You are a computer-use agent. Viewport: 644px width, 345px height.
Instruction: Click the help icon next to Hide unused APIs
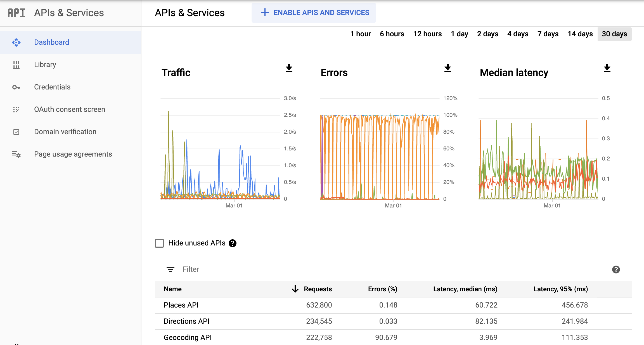(x=233, y=244)
